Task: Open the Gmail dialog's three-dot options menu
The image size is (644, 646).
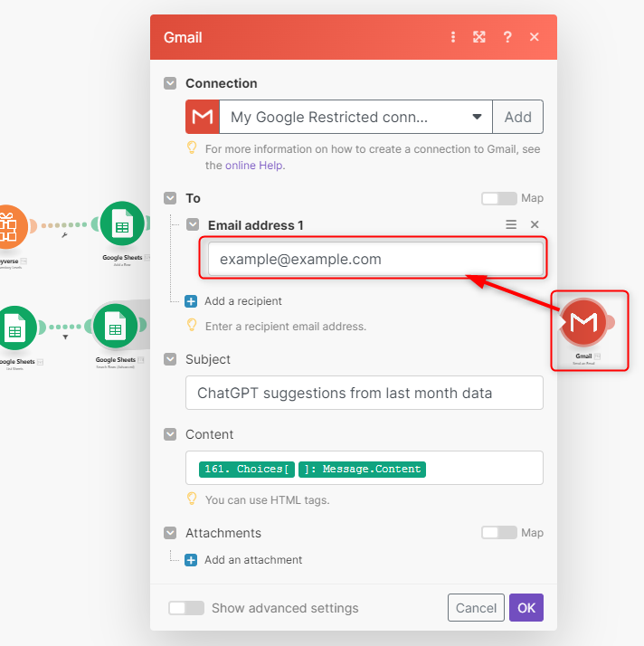Action: pyautogui.click(x=453, y=37)
